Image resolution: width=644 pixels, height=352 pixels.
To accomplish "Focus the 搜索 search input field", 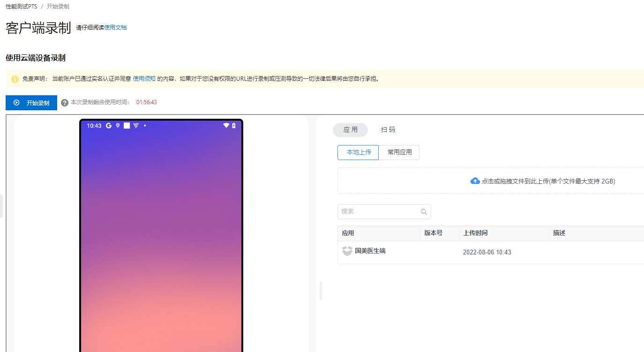I will (384, 212).
